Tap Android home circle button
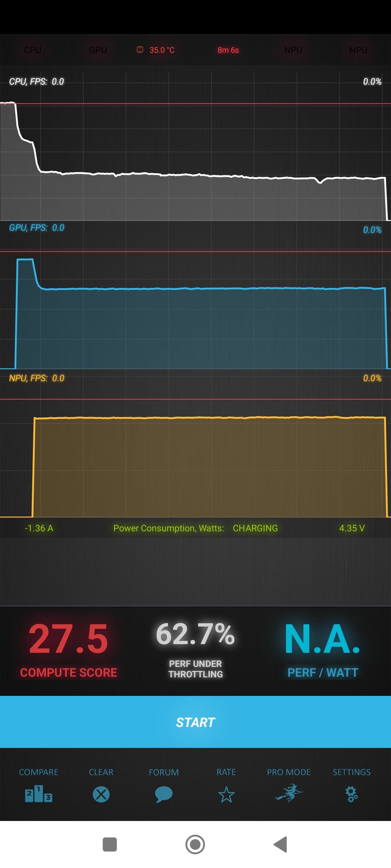391x868 pixels. [195, 844]
